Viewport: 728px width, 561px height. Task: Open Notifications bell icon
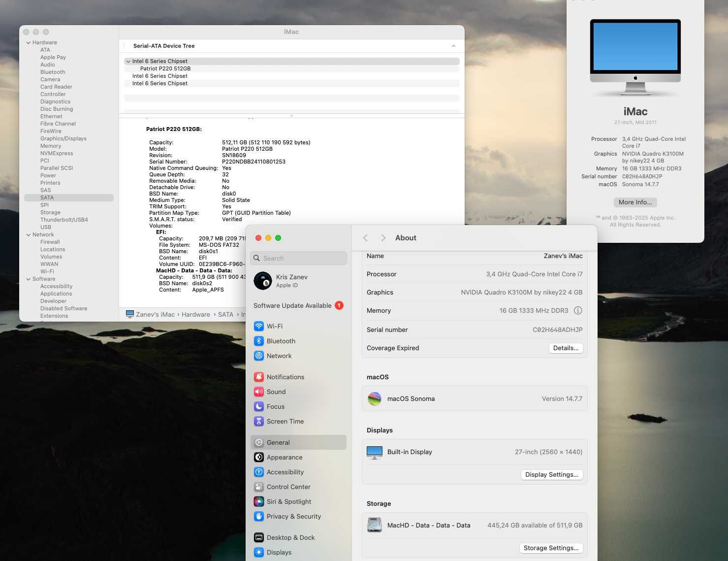pyautogui.click(x=259, y=377)
